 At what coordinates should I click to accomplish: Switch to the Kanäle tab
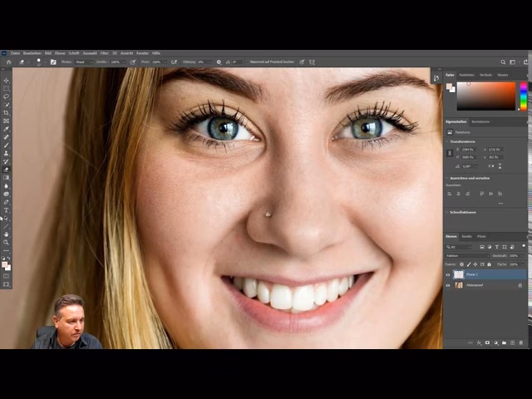(x=467, y=236)
